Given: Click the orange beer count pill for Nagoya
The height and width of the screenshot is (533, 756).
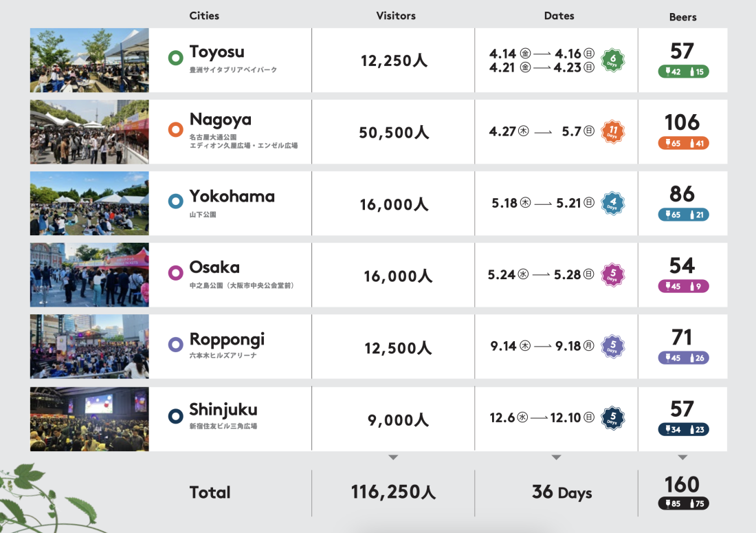Looking at the screenshot, I should coord(682,144).
